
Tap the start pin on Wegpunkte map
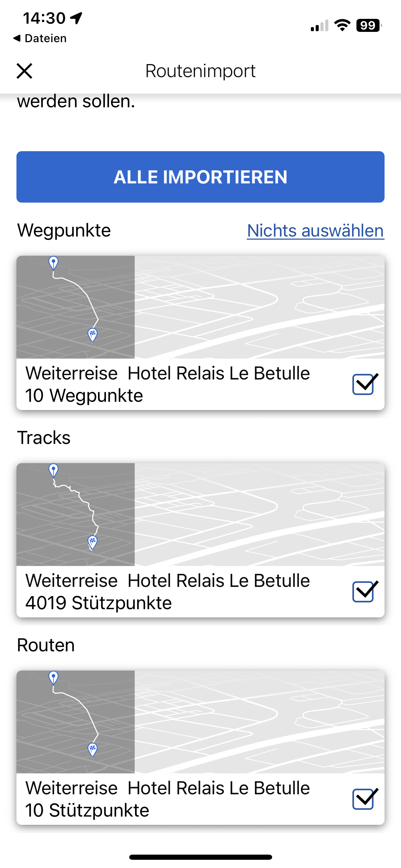coord(53,263)
